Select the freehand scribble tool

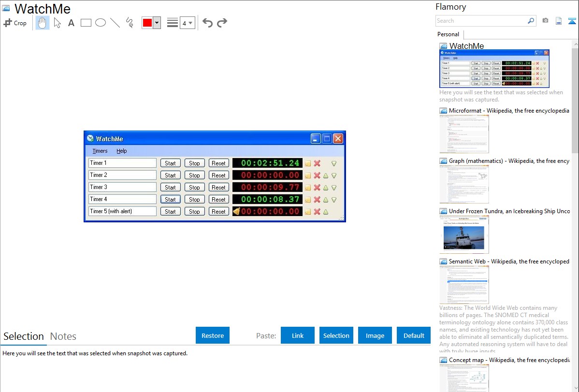130,23
